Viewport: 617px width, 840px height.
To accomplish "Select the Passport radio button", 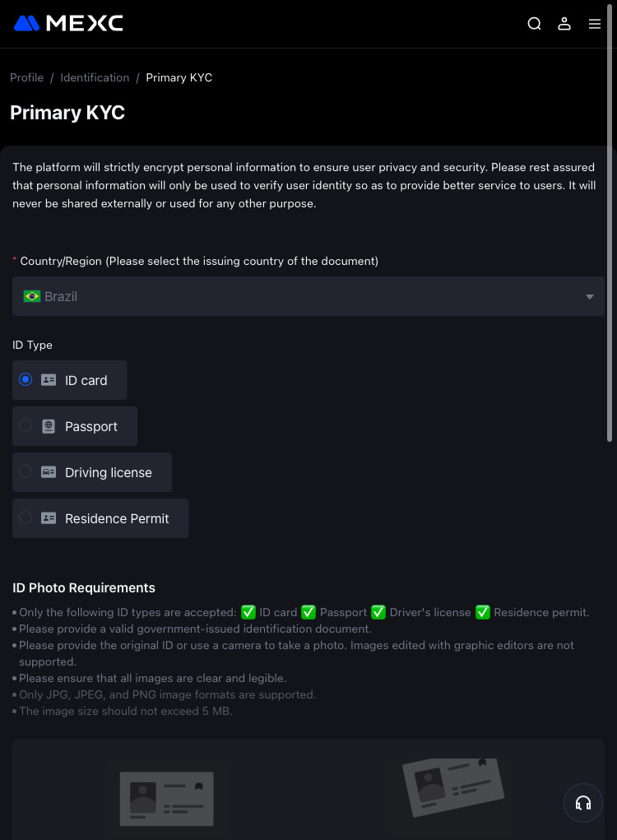I will (x=26, y=426).
